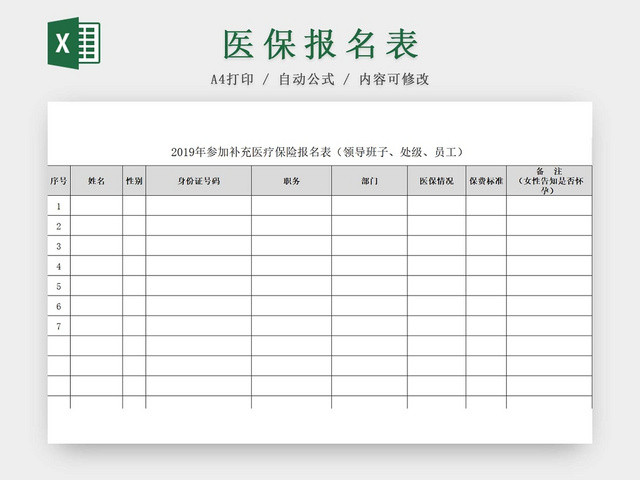
Task: Select the 保费标准 column header
Action: (486, 180)
